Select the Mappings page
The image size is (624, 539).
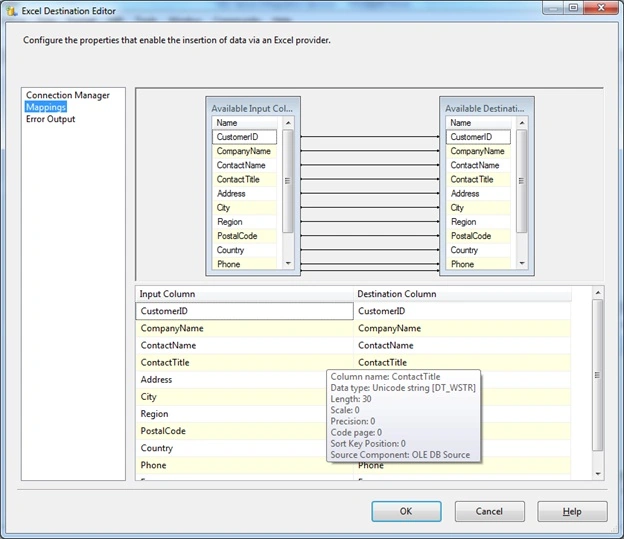coord(46,107)
